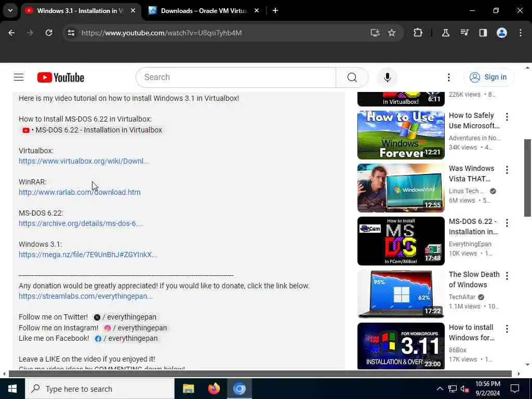Open the Windows Start menu
Screen dimensions: 532x399
coord(12,389)
